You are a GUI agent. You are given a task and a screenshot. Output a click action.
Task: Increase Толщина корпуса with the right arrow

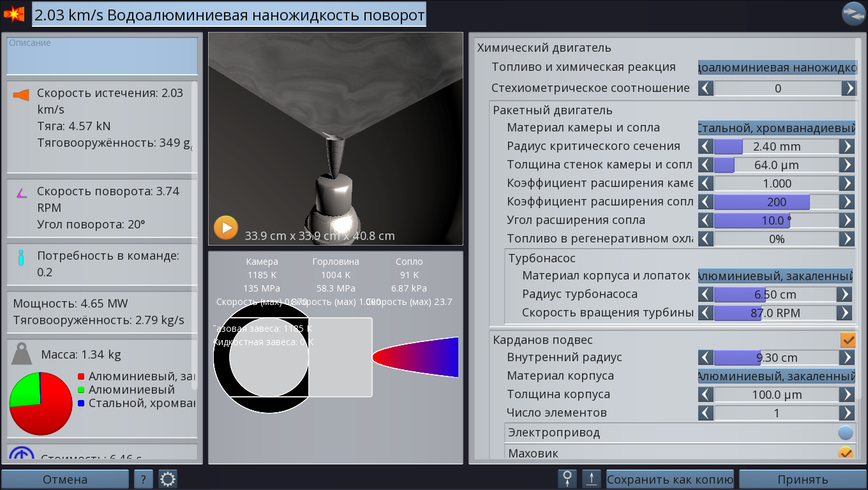[x=847, y=395]
